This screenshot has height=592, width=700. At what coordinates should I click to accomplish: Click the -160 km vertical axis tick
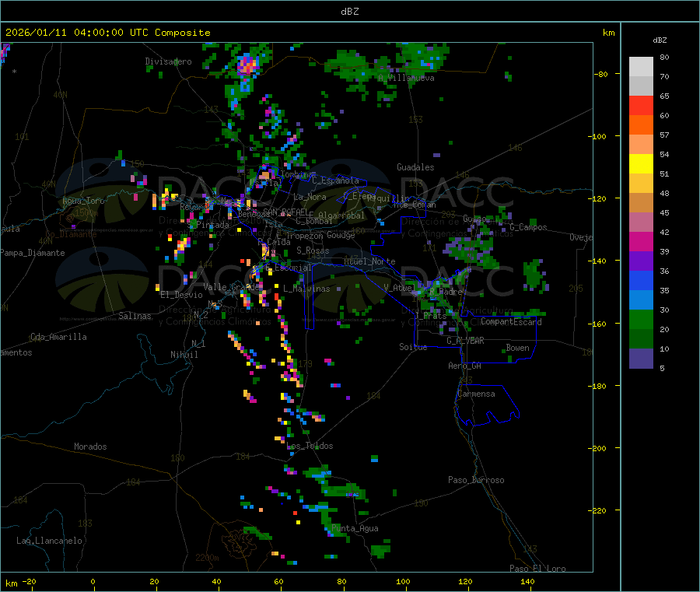coord(599,324)
